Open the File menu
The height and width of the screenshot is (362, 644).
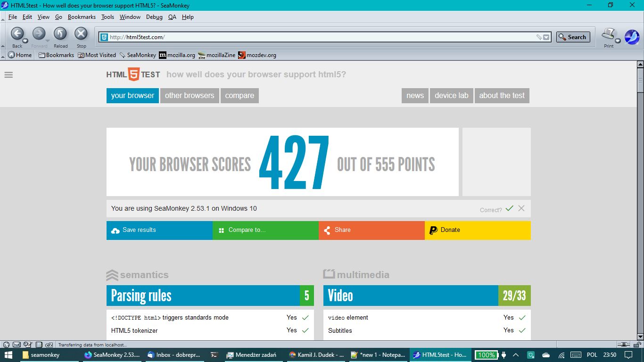(13, 17)
